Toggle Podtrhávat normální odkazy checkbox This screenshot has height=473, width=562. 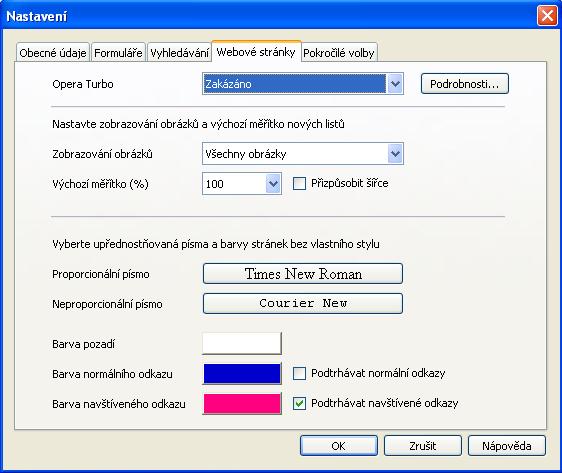point(299,373)
